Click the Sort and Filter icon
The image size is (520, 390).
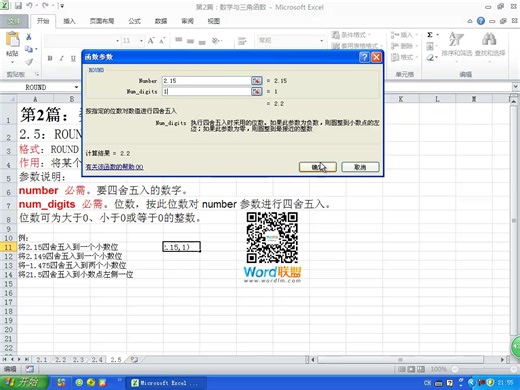click(x=456, y=39)
